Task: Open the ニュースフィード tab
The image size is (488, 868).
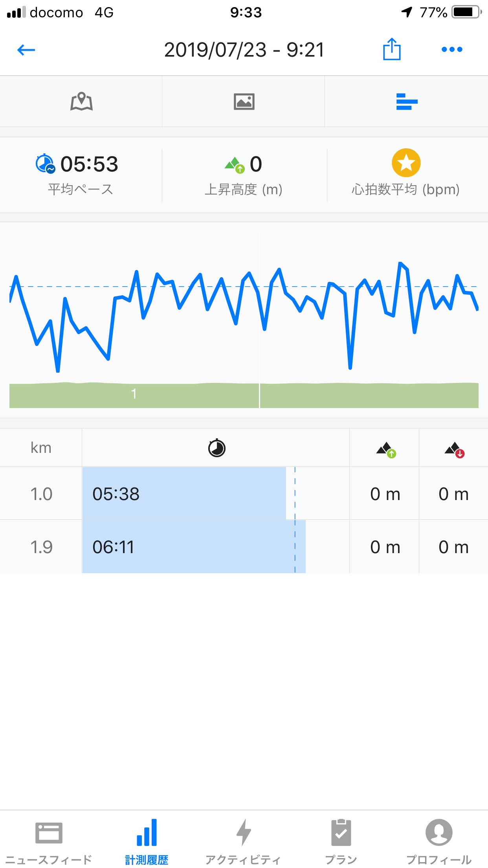Action: tap(49, 840)
